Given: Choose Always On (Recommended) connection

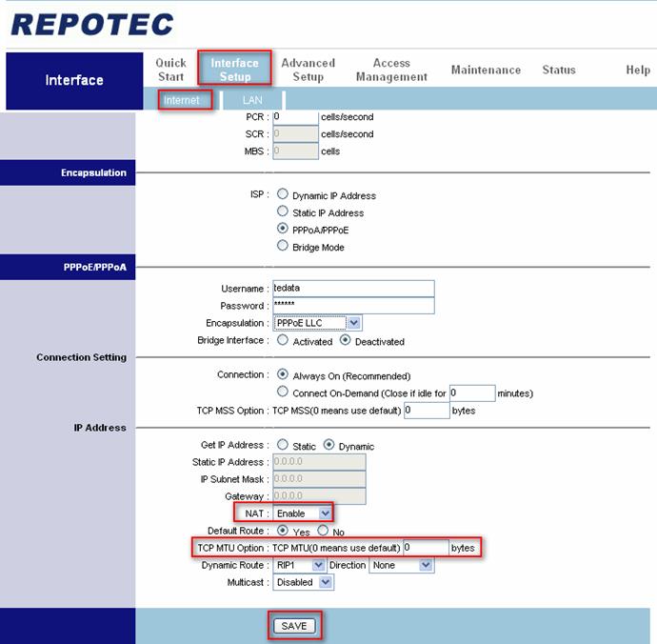Looking at the screenshot, I should point(283,374).
